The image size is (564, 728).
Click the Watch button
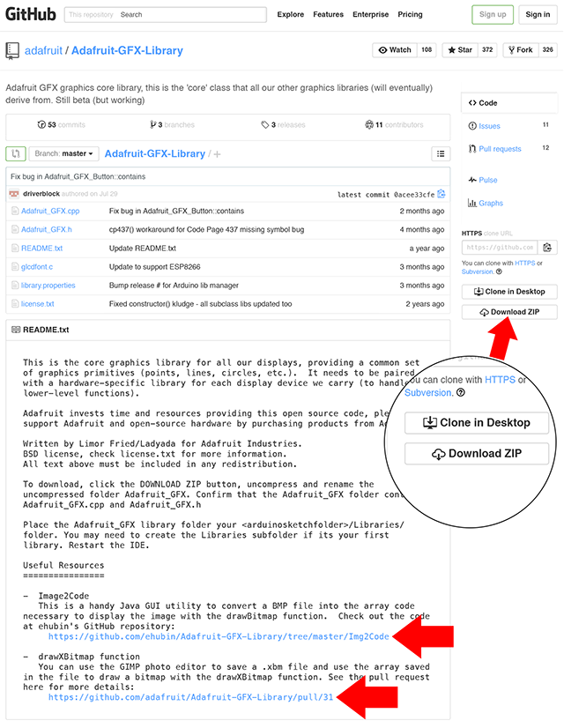(395, 50)
